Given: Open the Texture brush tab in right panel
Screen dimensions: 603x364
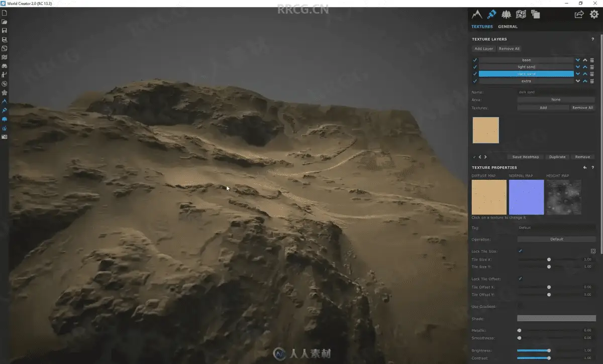Looking at the screenshot, I should pos(492,15).
